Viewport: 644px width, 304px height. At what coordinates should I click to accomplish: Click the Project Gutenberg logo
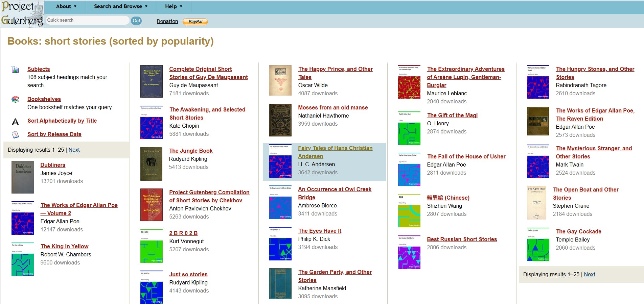22,14
